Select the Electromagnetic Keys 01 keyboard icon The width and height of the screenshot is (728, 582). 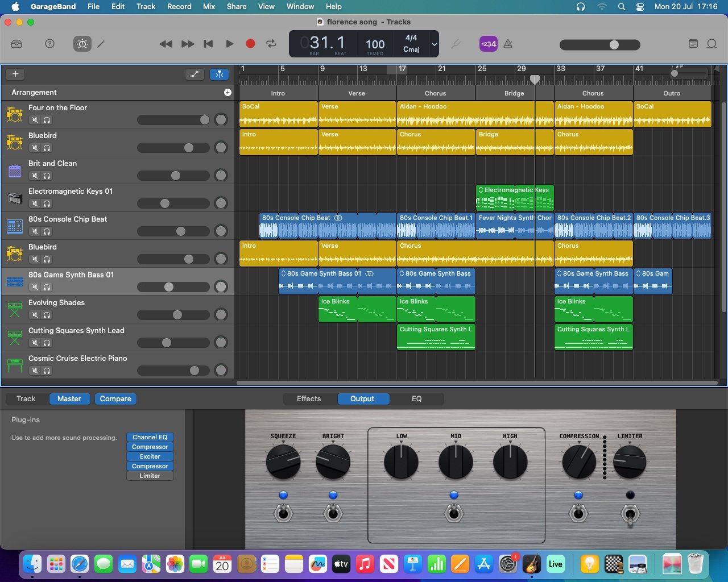tap(15, 198)
